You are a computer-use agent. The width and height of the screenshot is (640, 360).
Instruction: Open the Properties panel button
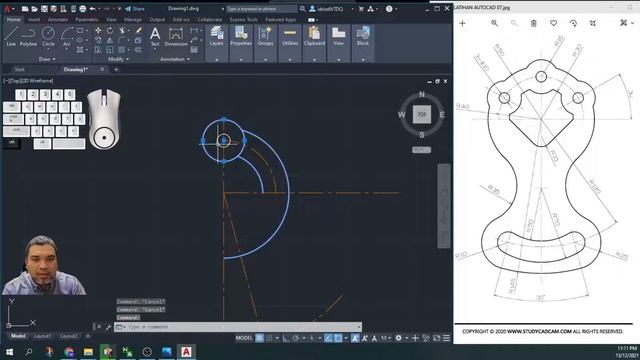point(241,36)
